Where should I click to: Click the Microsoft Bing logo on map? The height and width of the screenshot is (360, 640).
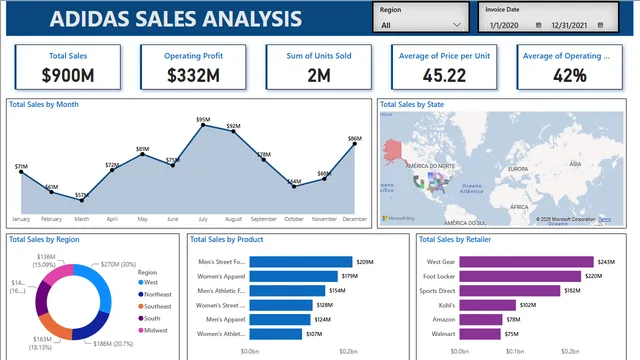pos(398,218)
